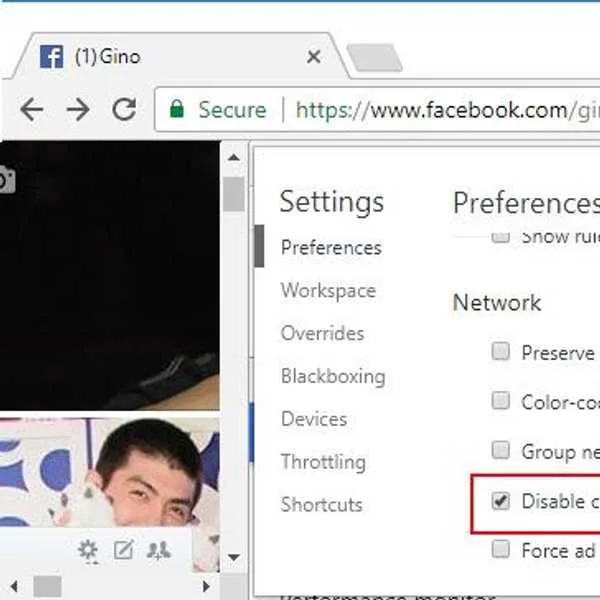600x600 pixels.
Task: Click the add friends group icon
Action: click(x=158, y=551)
